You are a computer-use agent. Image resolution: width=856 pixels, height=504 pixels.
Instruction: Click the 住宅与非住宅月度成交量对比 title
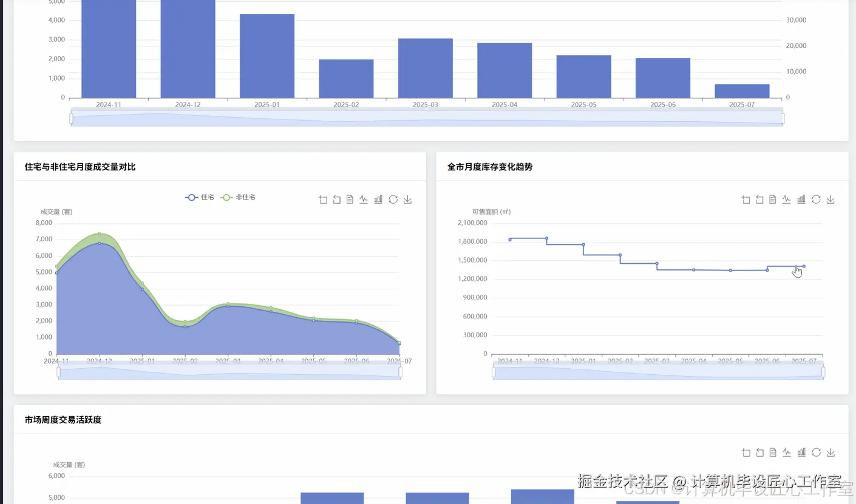[x=80, y=167]
